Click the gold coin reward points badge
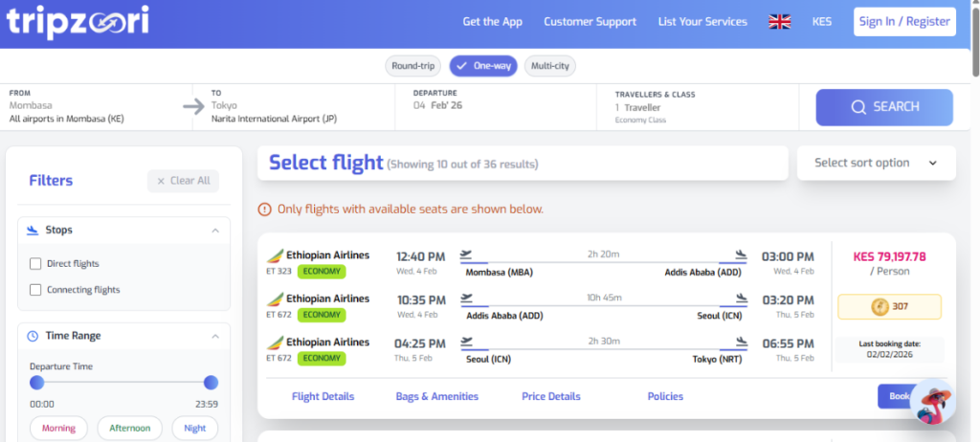The image size is (980, 442). click(x=889, y=307)
